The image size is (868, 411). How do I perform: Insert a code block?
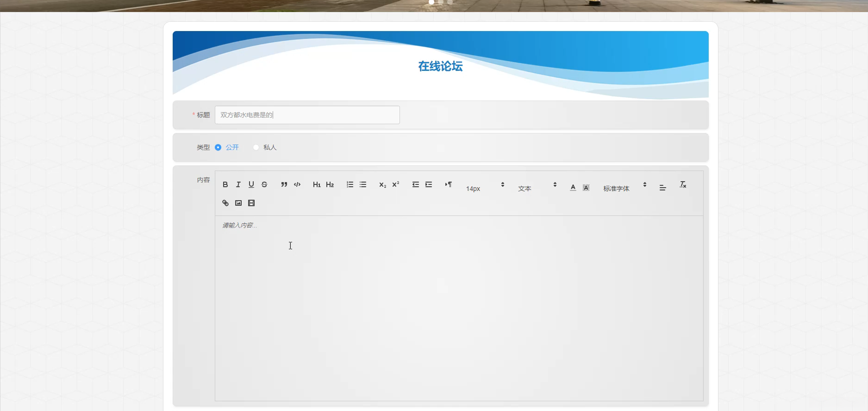tap(297, 184)
